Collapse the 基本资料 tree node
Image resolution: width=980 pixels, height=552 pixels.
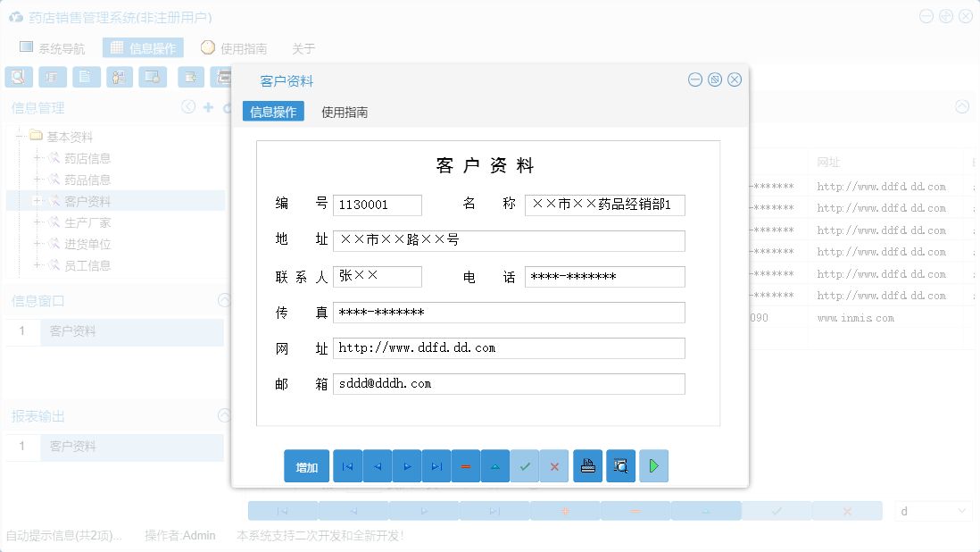[21, 137]
